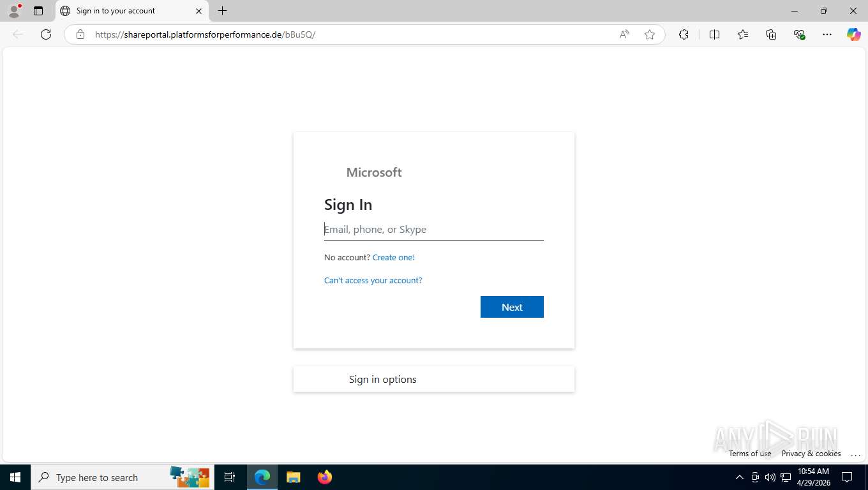Activate Read aloud icon

point(624,34)
